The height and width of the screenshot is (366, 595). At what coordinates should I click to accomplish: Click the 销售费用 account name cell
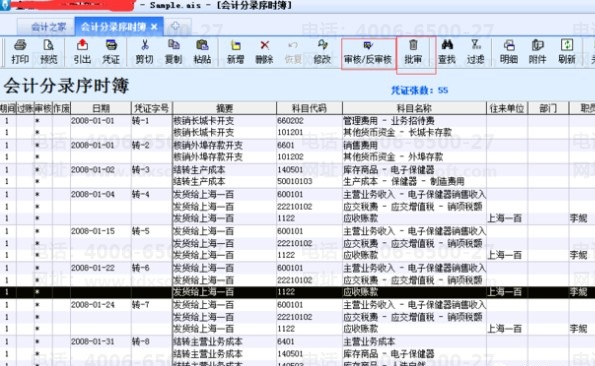click(x=414, y=145)
